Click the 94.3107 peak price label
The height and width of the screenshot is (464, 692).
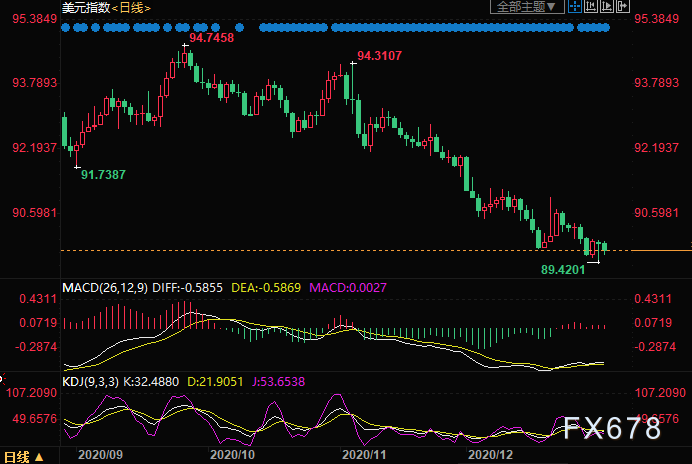pos(380,56)
